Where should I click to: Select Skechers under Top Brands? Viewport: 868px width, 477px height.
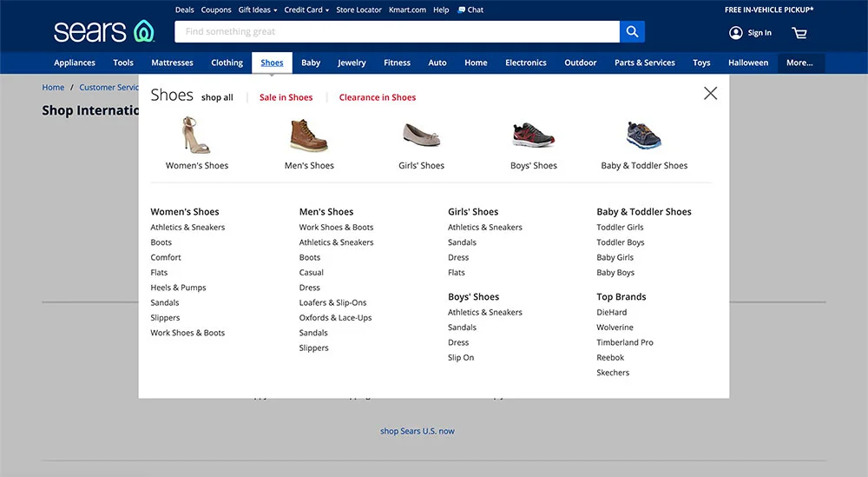click(x=613, y=373)
